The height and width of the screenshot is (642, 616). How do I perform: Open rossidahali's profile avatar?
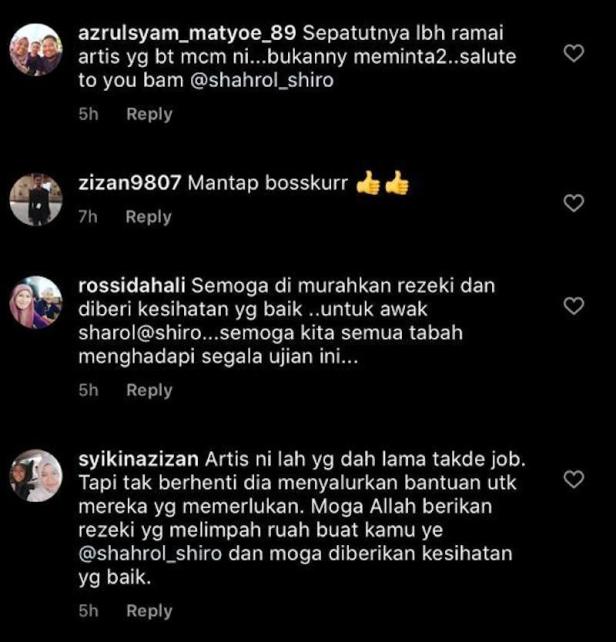point(36,303)
